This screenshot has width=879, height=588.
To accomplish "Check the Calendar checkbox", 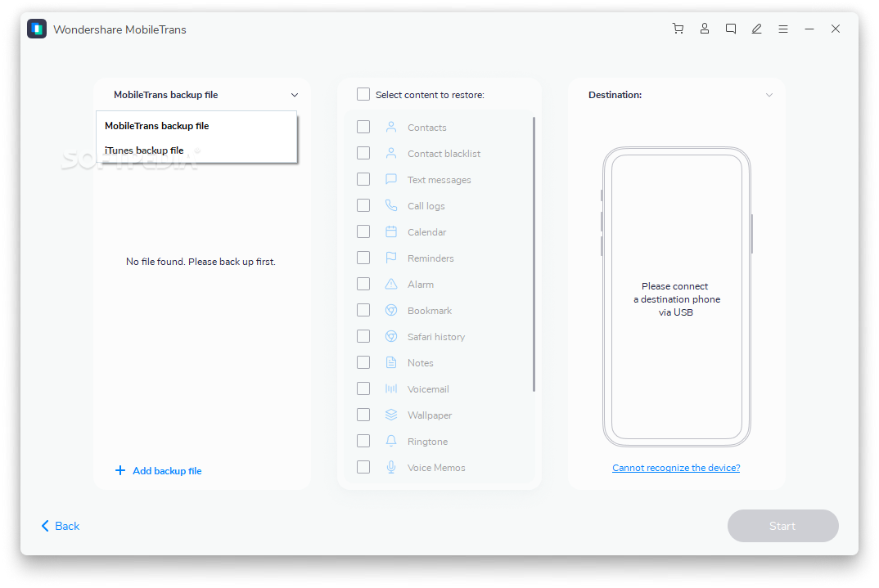I will 363,231.
